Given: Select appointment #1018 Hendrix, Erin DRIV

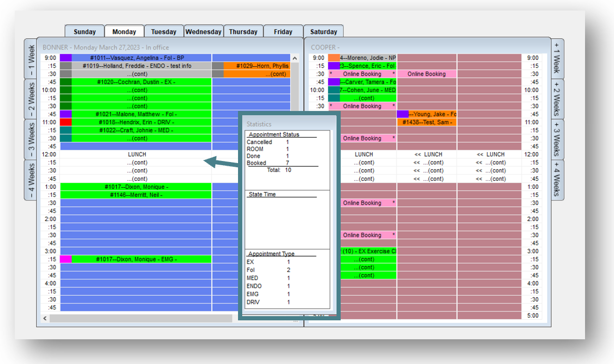Looking at the screenshot, I should (x=136, y=122).
